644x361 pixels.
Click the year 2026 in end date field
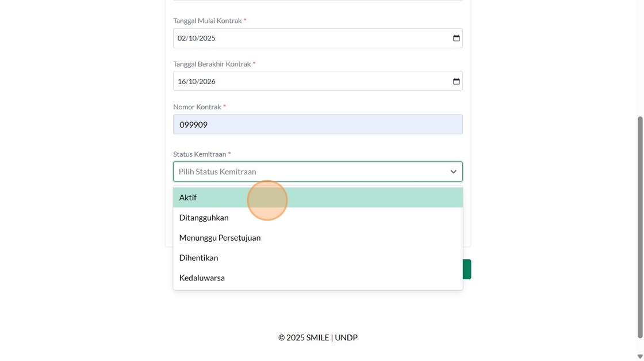click(207, 81)
